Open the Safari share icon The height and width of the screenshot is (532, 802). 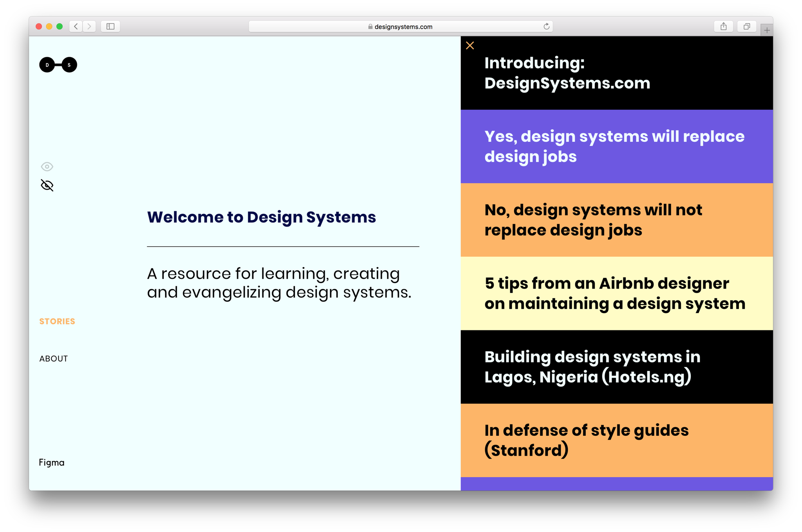tap(723, 26)
